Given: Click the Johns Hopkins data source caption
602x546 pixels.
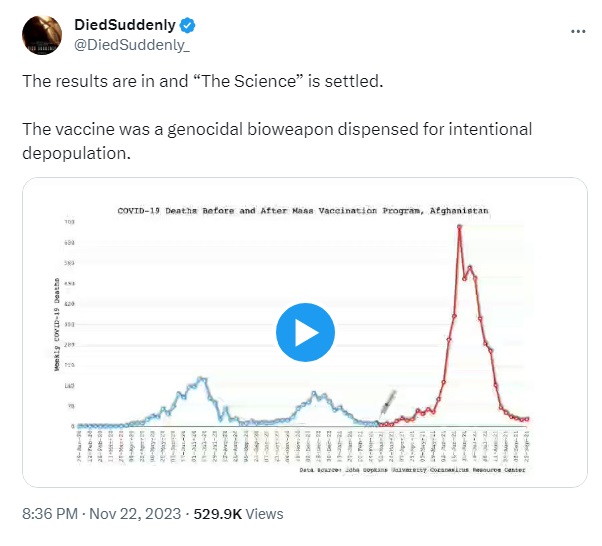Looking at the screenshot, I should (412, 470).
